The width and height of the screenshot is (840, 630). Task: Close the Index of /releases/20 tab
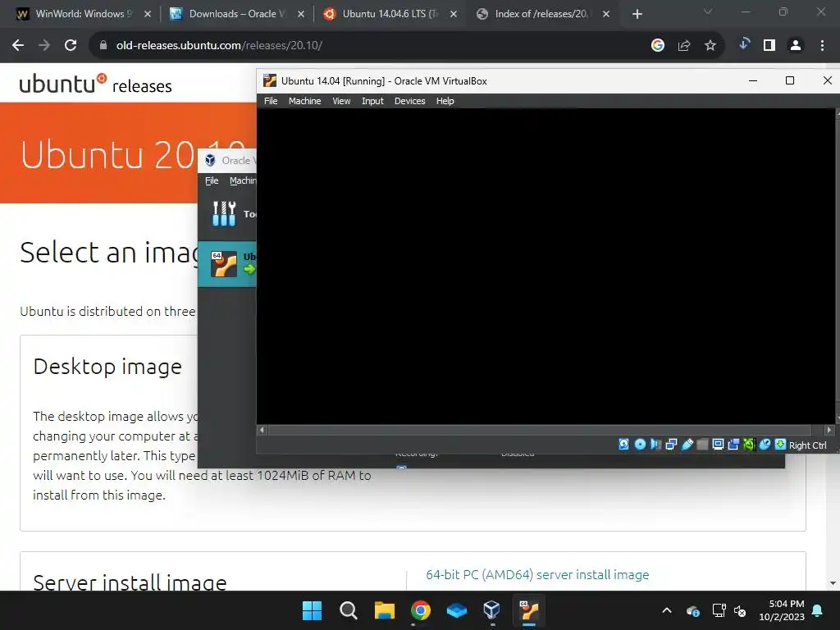tap(606, 14)
